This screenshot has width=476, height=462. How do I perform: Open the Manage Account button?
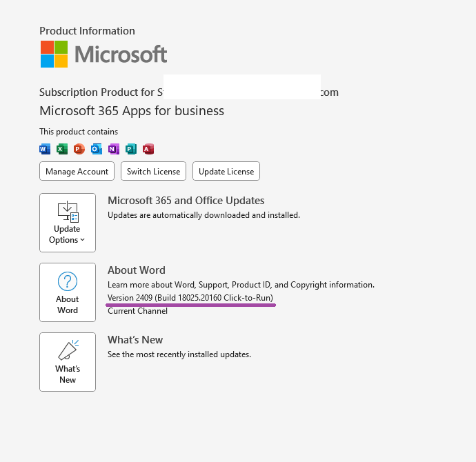pyautogui.click(x=77, y=171)
